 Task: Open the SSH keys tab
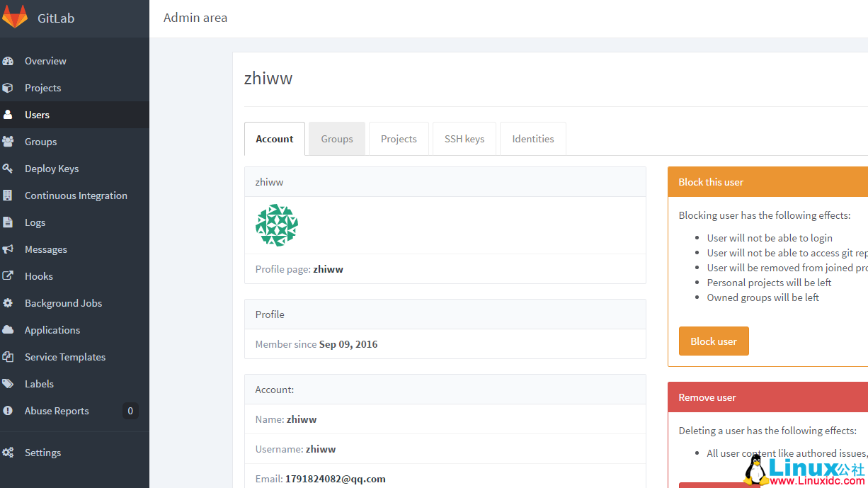click(x=464, y=139)
